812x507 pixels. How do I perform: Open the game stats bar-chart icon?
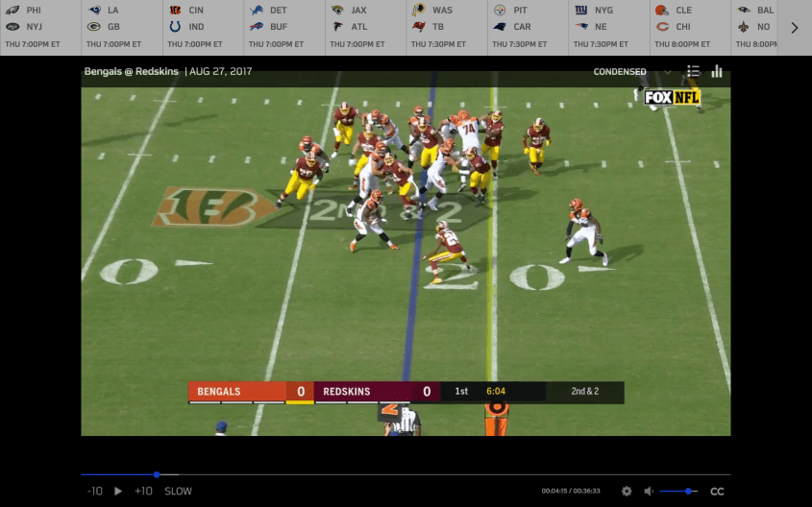coord(717,71)
